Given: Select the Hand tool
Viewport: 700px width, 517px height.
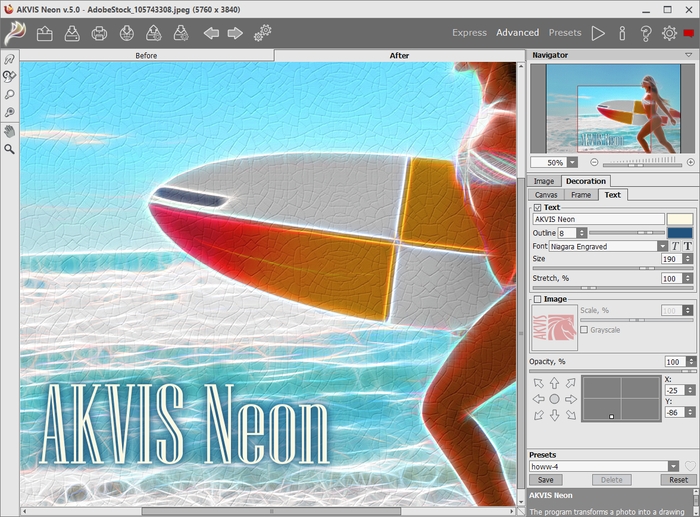Looking at the screenshot, I should (9, 131).
